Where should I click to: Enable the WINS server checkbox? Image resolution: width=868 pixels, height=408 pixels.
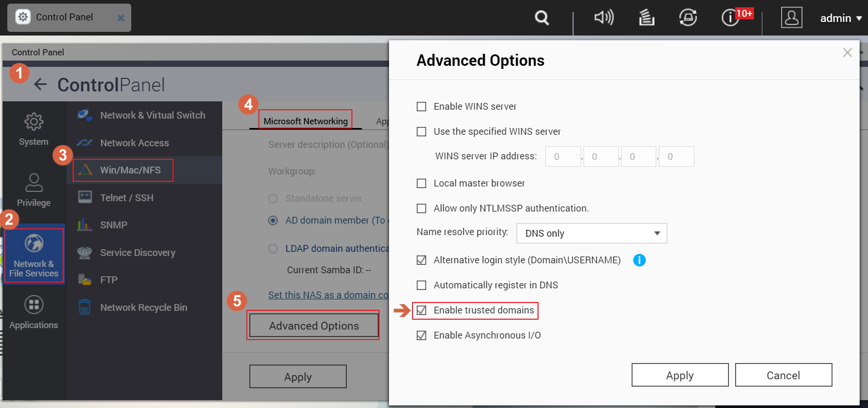pyautogui.click(x=421, y=106)
